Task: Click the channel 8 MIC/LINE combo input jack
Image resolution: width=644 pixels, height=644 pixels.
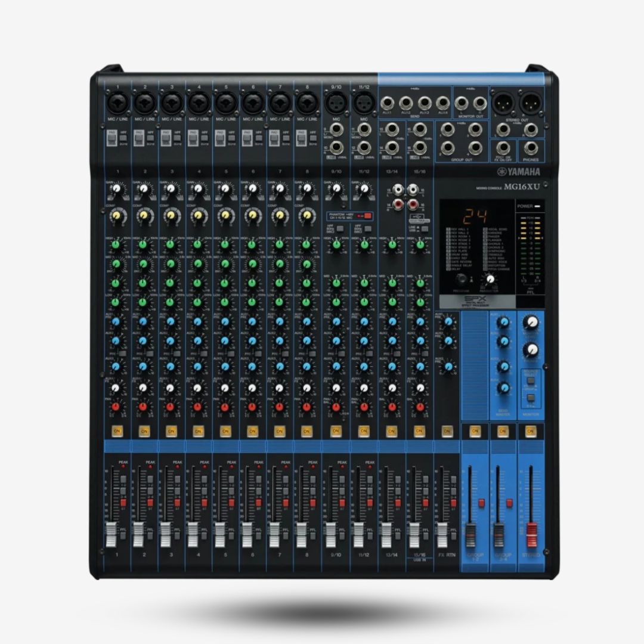Action: pos(307,103)
